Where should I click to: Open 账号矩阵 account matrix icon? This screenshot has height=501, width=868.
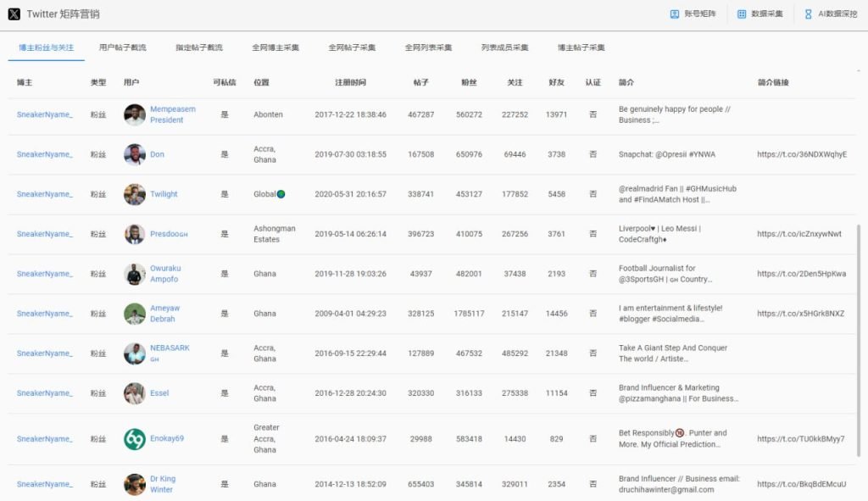click(675, 14)
